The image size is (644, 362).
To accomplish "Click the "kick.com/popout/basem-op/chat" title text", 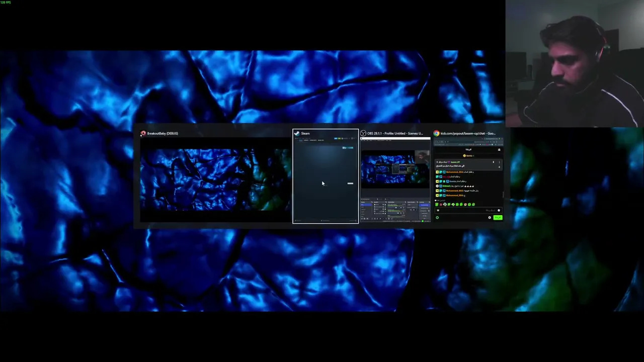I will pos(468,133).
